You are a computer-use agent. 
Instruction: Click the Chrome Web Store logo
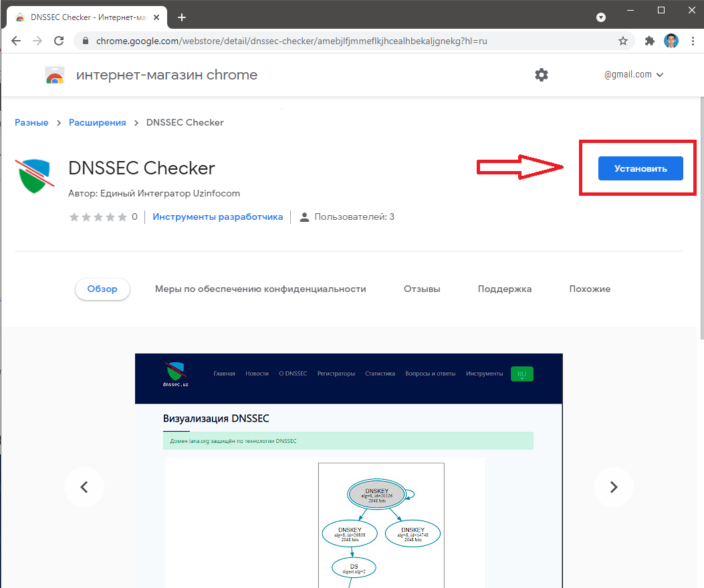[x=55, y=75]
